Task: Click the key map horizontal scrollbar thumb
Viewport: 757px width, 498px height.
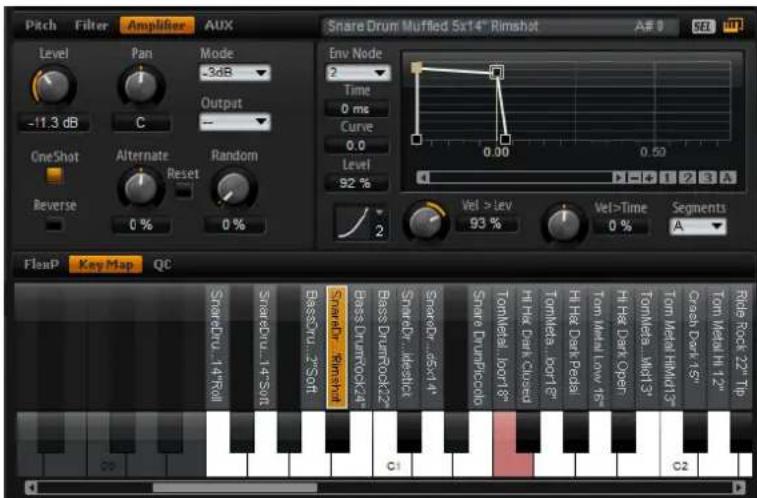Action: pyautogui.click(x=235, y=487)
